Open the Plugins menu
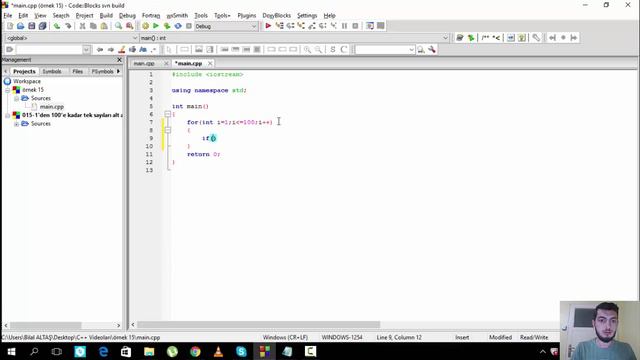Image resolution: width=640 pixels, height=360 pixels. click(x=247, y=16)
